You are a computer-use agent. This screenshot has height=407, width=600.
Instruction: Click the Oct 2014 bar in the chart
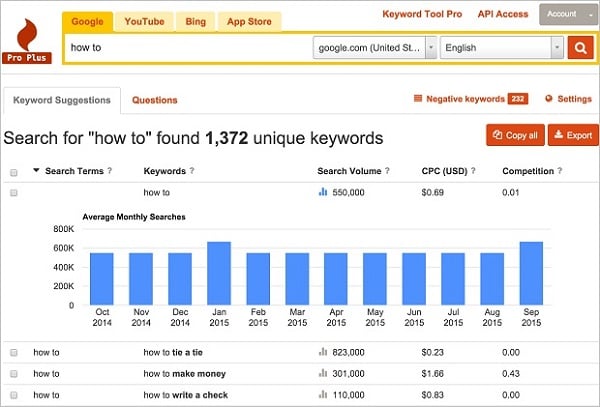[x=102, y=279]
